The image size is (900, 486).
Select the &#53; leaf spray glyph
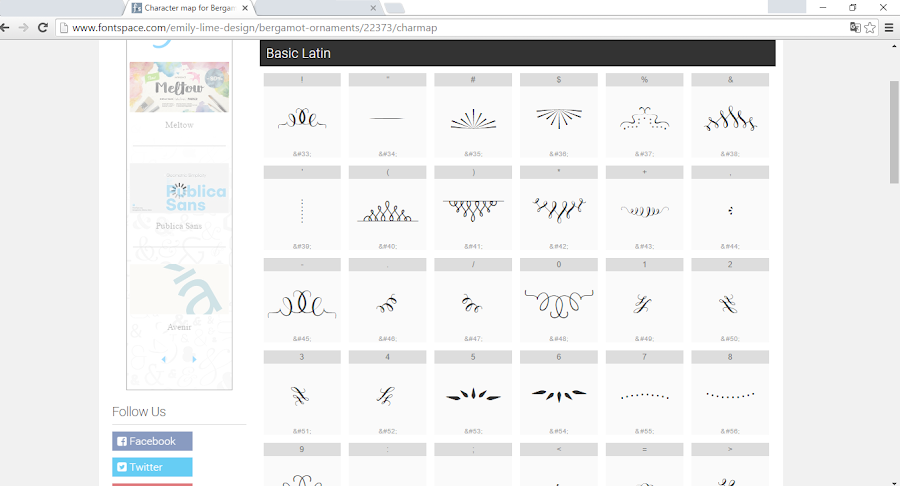[x=473, y=396]
